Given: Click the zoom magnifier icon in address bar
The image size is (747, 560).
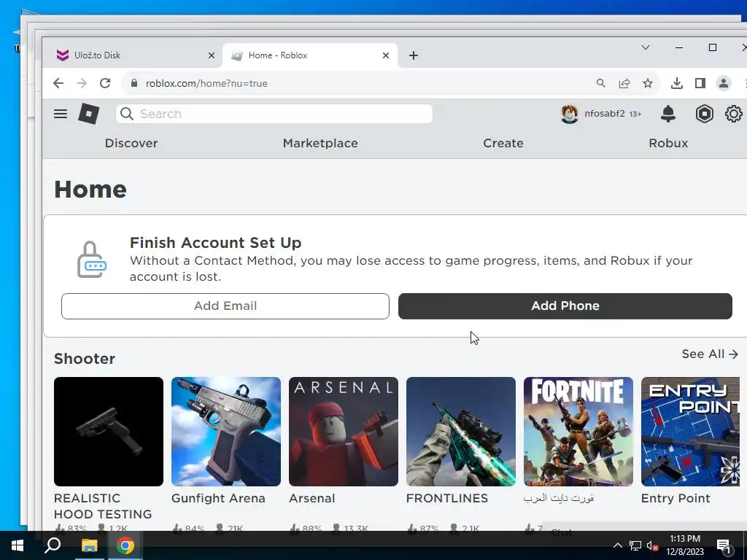Looking at the screenshot, I should click(x=601, y=83).
